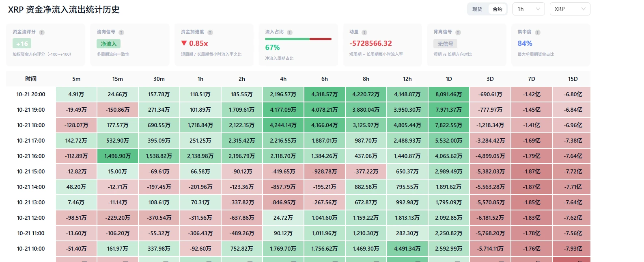
Task: Click the red down-triangle beside 0.85x
Action: click(184, 43)
